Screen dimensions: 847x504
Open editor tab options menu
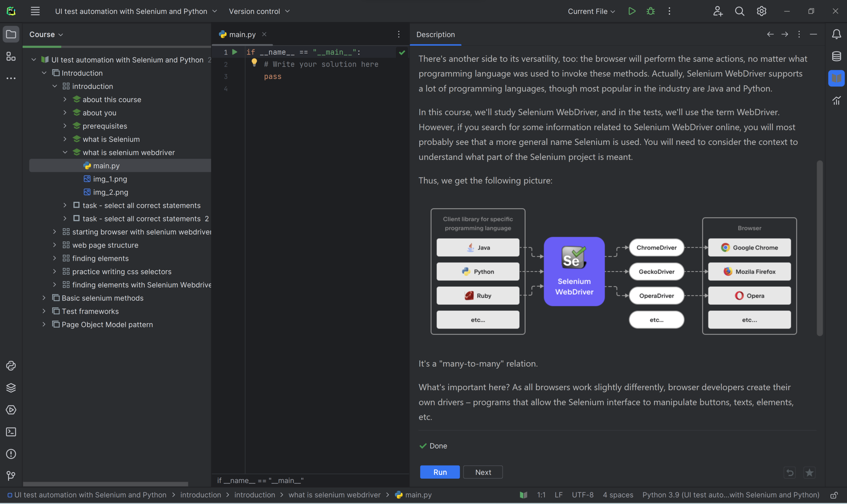[399, 34]
